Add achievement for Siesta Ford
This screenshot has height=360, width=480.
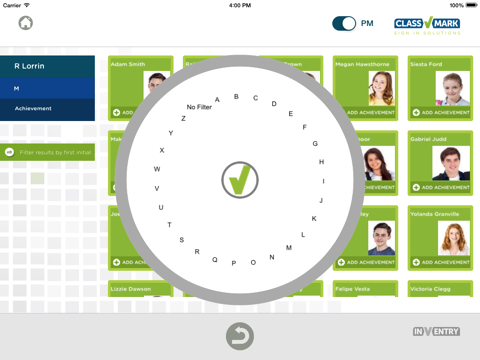pos(441,112)
